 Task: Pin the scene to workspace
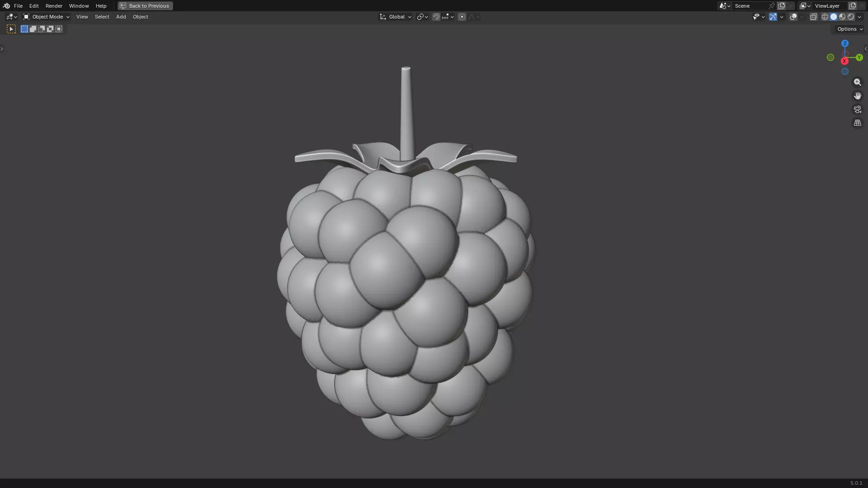[x=772, y=6]
